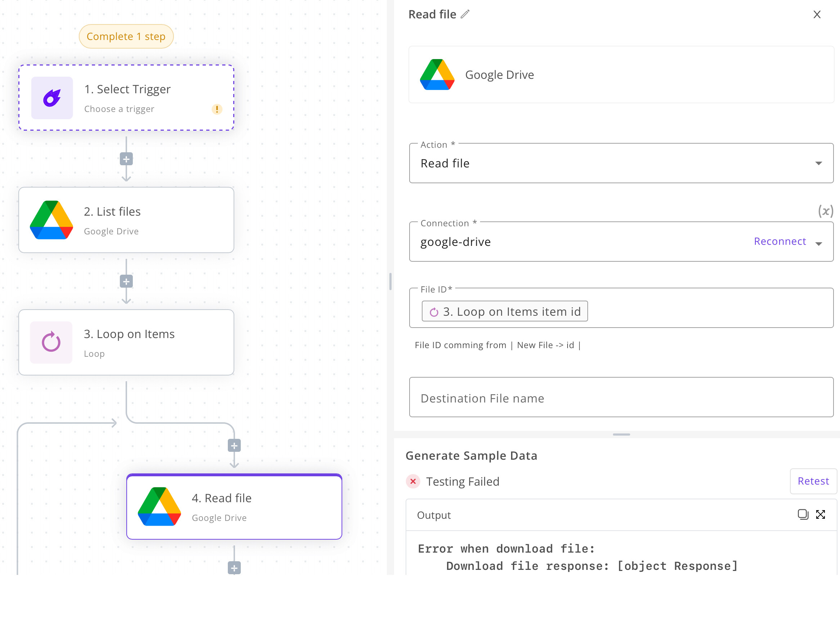This screenshot has width=840, height=639.
Task: Add a step after Select Trigger
Action: (126, 159)
